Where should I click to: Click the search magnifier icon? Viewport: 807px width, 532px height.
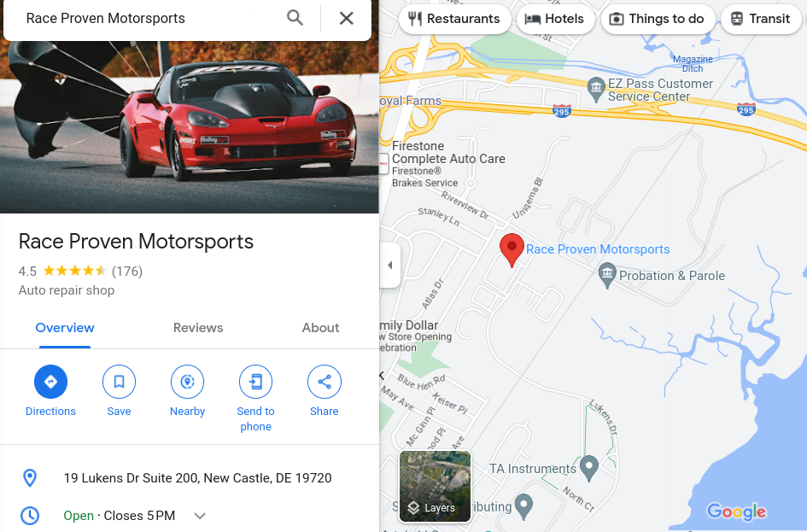tap(295, 18)
